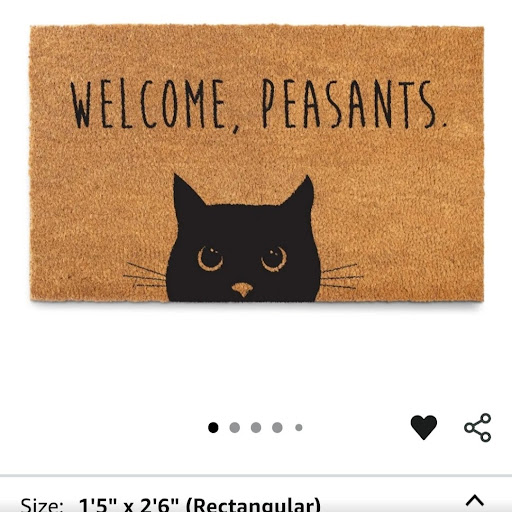Click the cat's orange nose
Viewport: 512px width, 512px height.
coord(242,289)
